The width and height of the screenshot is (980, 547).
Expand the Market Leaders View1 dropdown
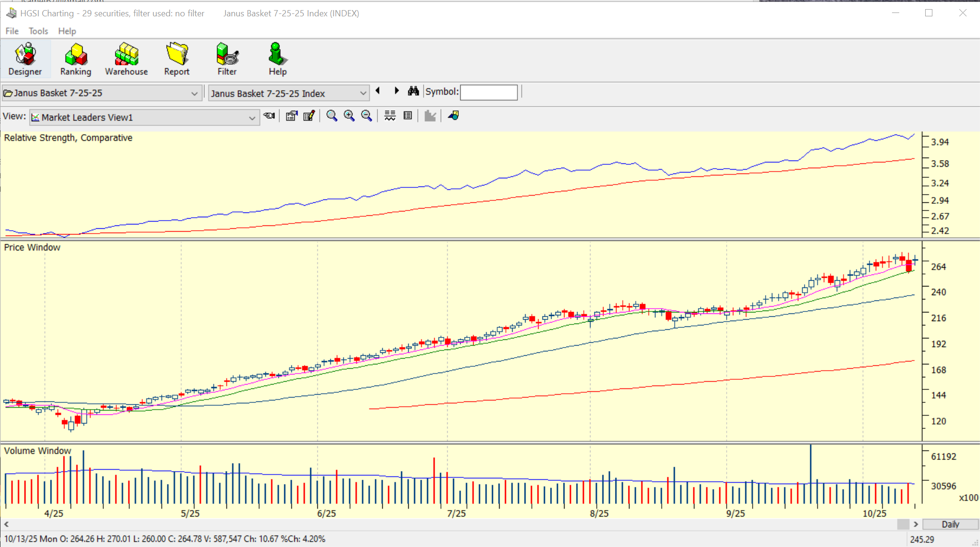point(251,118)
